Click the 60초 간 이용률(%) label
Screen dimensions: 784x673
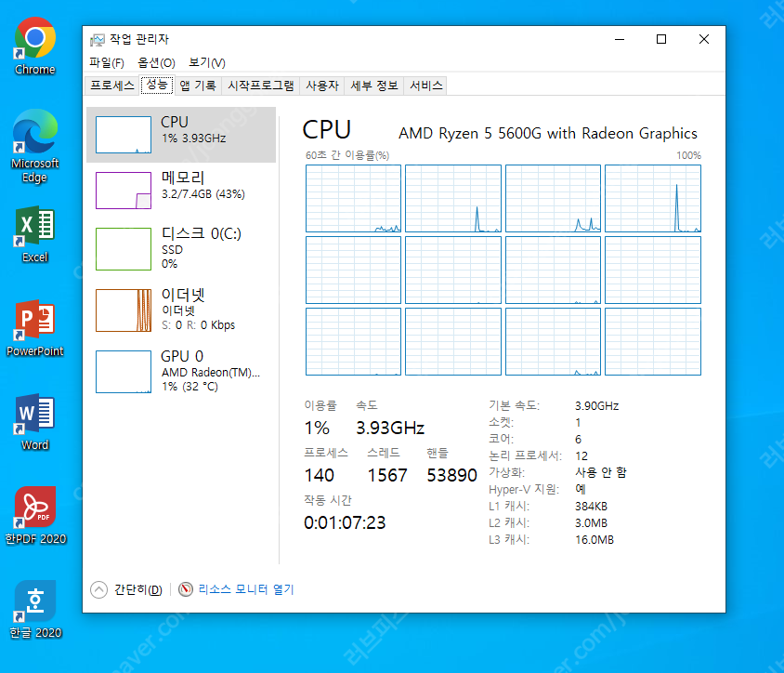point(347,155)
